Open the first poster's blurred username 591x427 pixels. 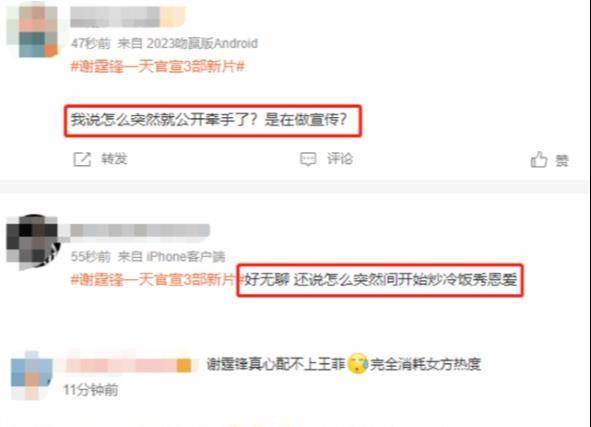(x=128, y=17)
